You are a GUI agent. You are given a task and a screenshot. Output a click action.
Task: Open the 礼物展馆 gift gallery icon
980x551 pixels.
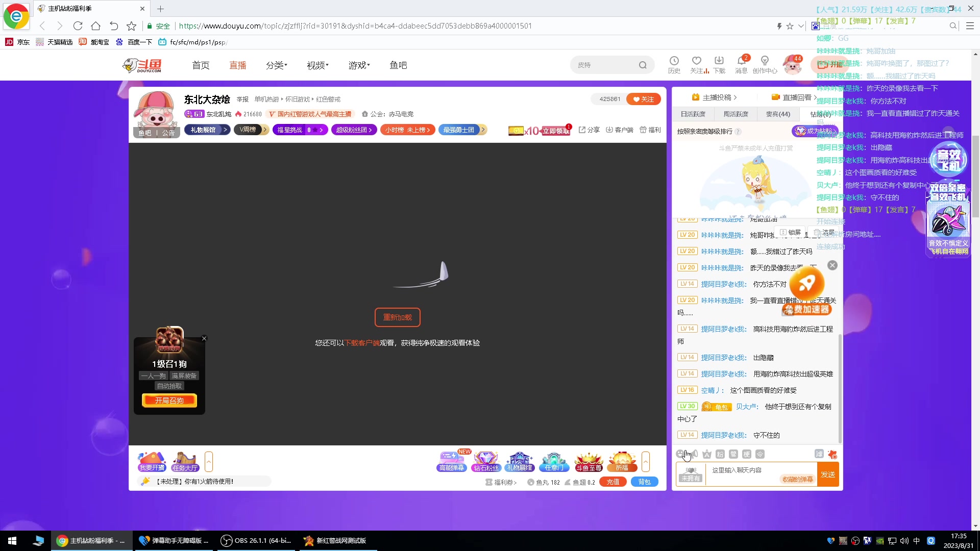tap(520, 461)
